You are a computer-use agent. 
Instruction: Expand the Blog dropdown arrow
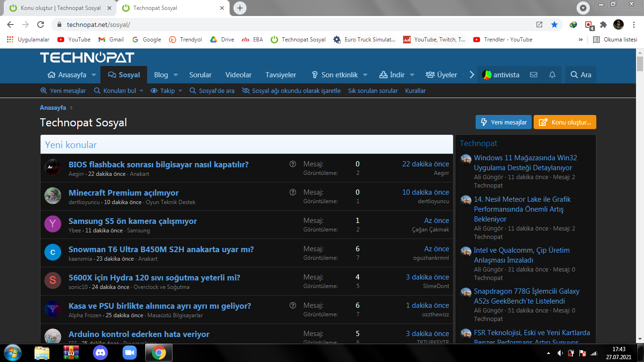(x=175, y=75)
